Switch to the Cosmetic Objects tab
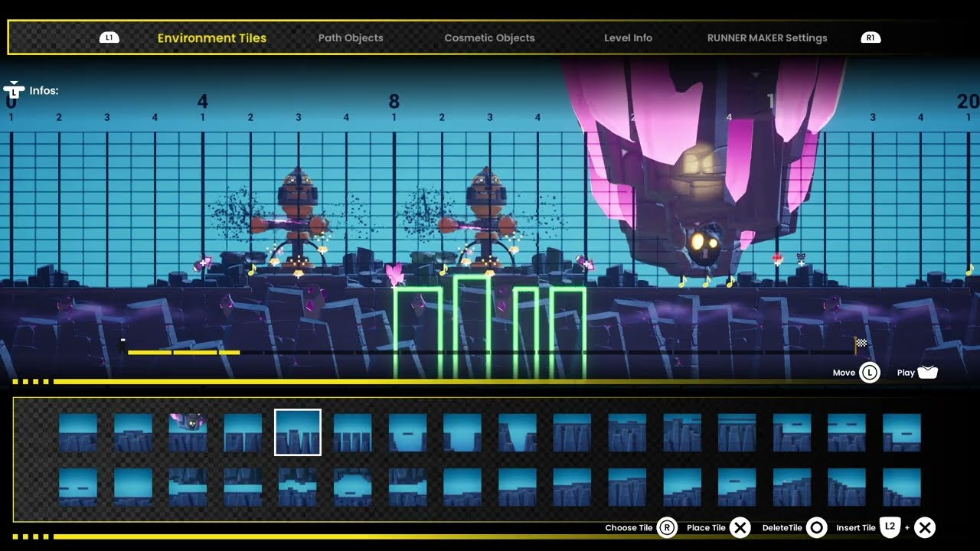The height and width of the screenshot is (551, 980). click(489, 37)
